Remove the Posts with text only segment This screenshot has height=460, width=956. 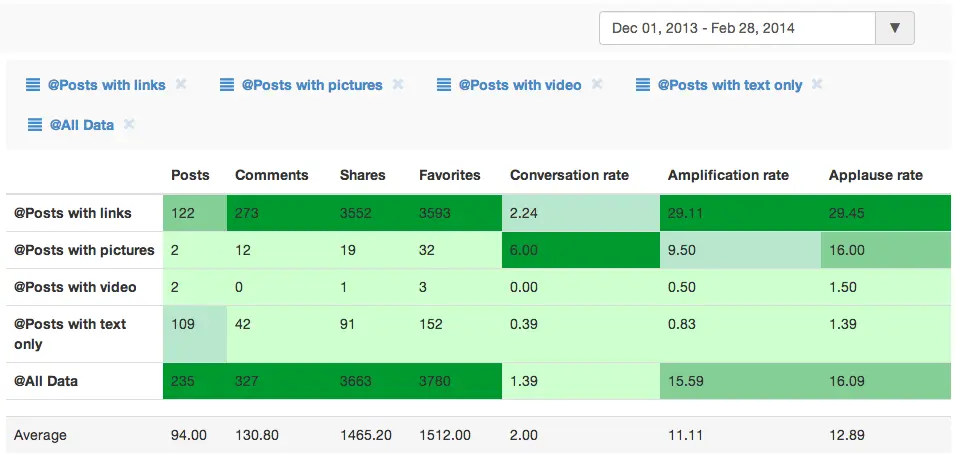click(x=817, y=84)
